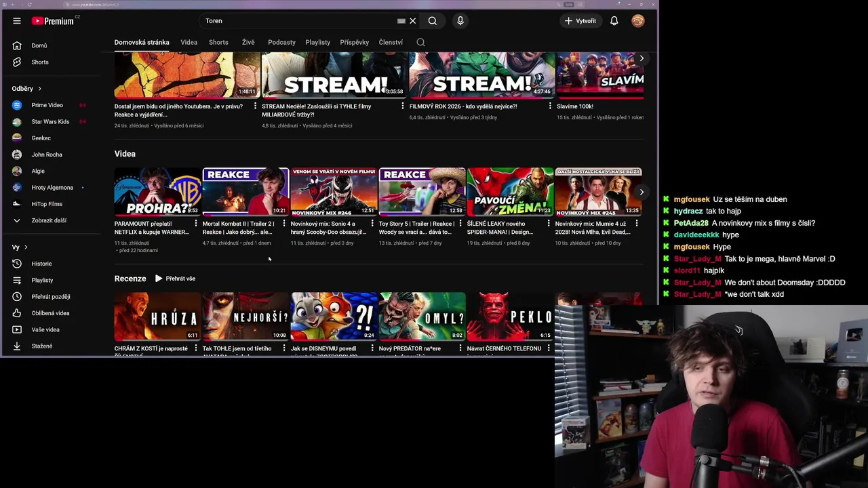Clear the search text with X
868x488 pixels.
(x=412, y=21)
